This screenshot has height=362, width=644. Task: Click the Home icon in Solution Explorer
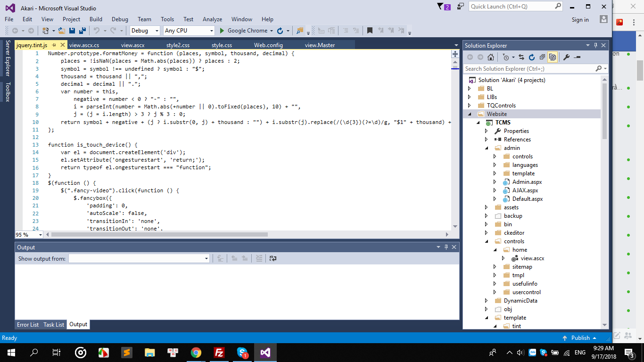tap(491, 57)
